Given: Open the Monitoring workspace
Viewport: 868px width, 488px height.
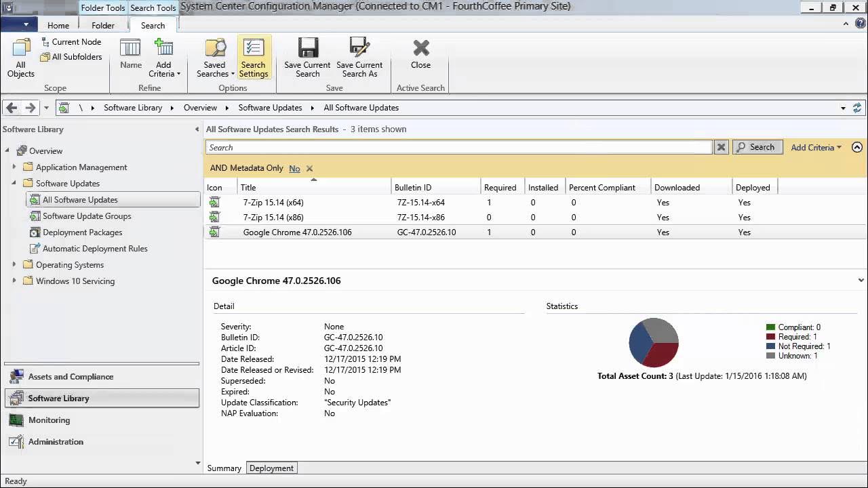Looking at the screenshot, I should (102, 420).
